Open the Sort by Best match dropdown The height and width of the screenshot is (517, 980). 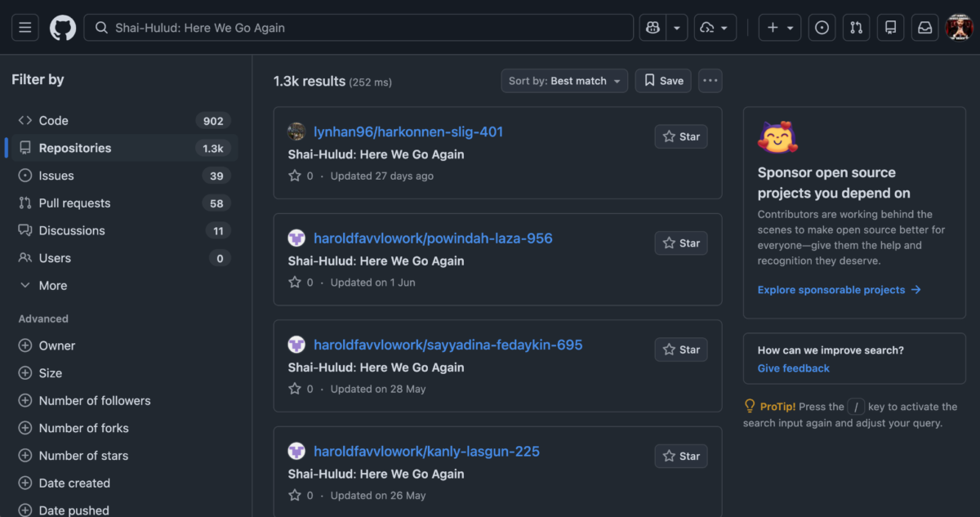click(x=564, y=81)
